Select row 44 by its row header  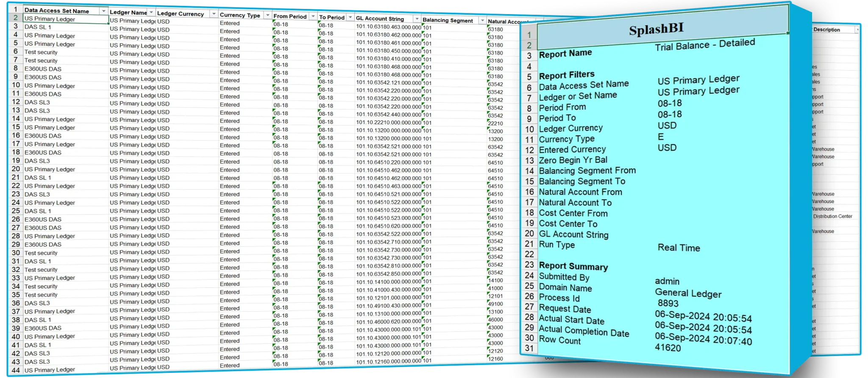(x=16, y=370)
